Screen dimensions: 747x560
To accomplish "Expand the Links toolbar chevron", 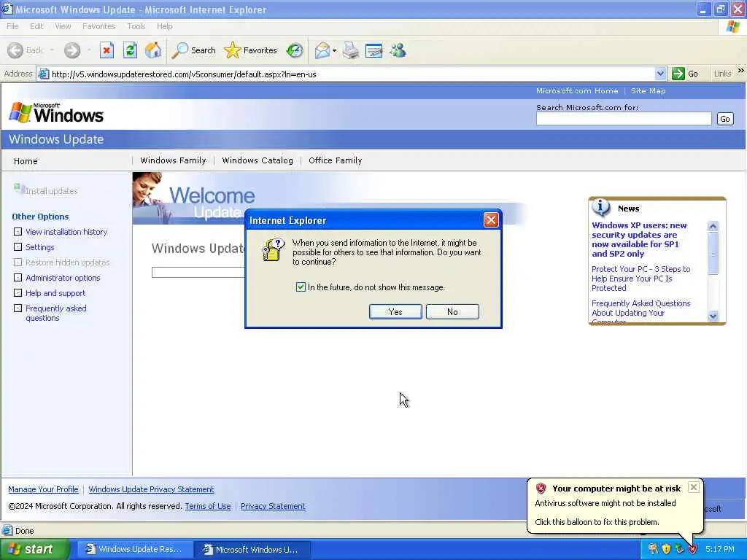I will point(741,71).
